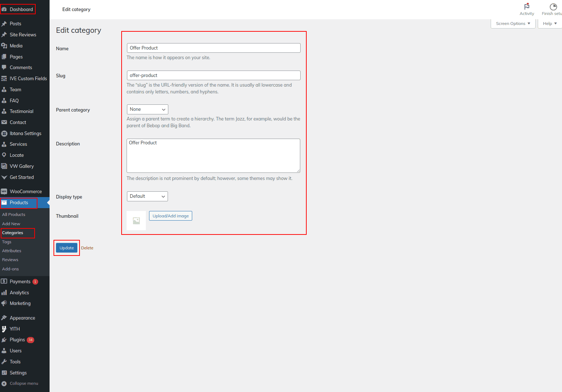Click the Marketing megaphone icon
The width and height of the screenshot is (562, 392).
tap(4, 303)
